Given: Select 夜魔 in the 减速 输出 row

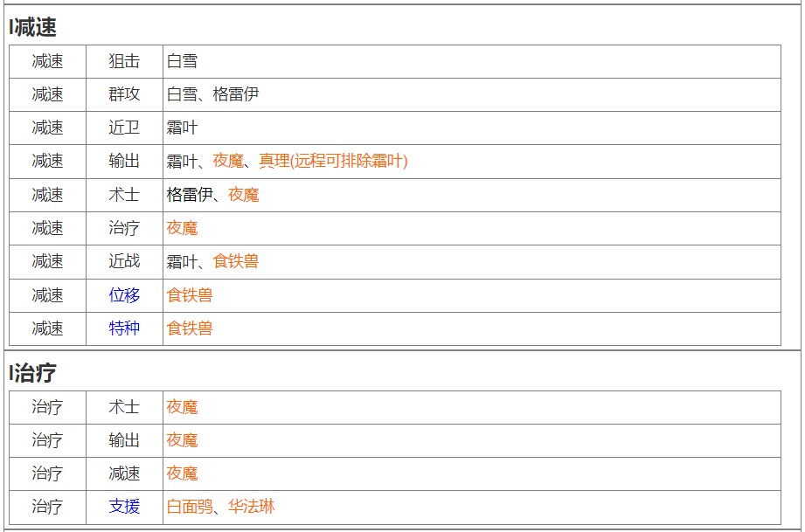Looking at the screenshot, I should click(228, 161).
